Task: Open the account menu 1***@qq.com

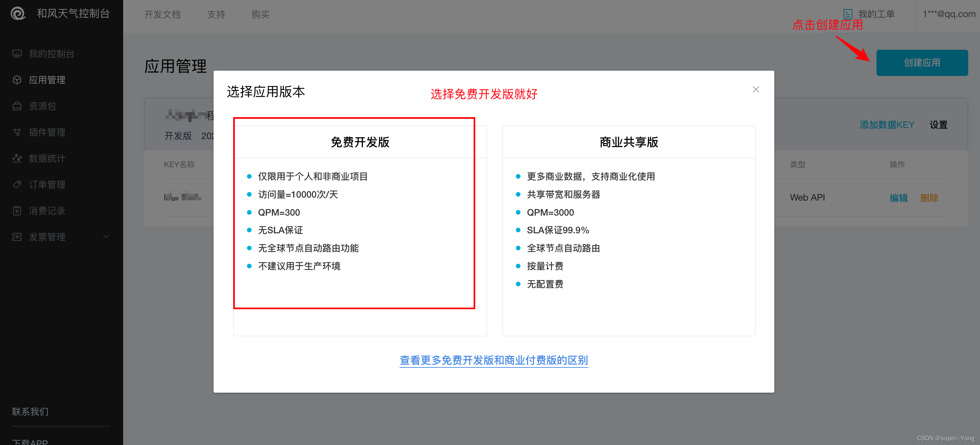Action: click(949, 14)
